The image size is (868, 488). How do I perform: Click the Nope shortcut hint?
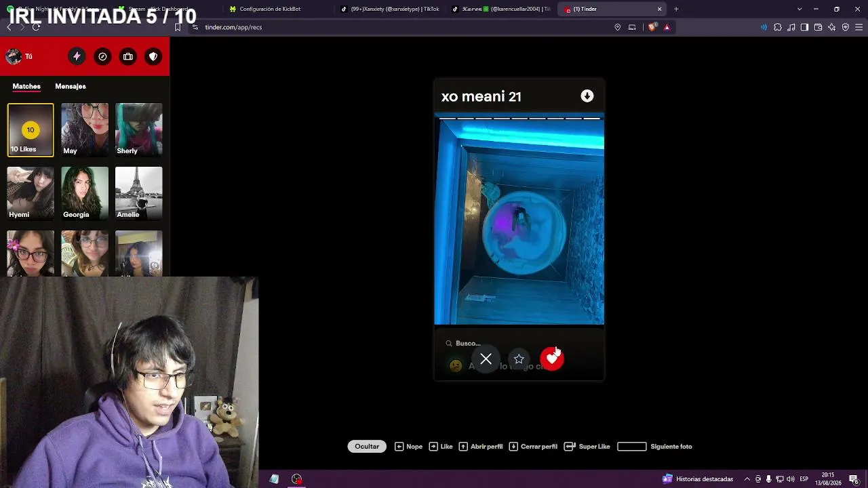pyautogui.click(x=409, y=447)
